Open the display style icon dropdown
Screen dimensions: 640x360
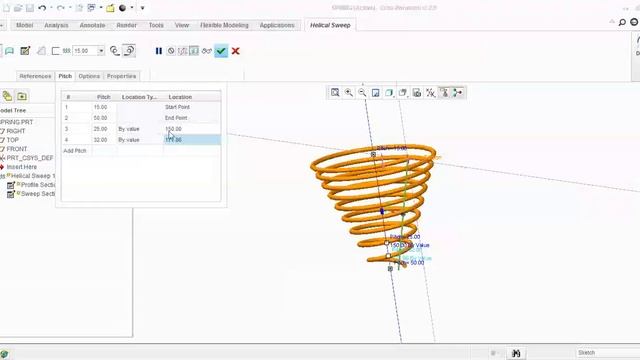389,93
